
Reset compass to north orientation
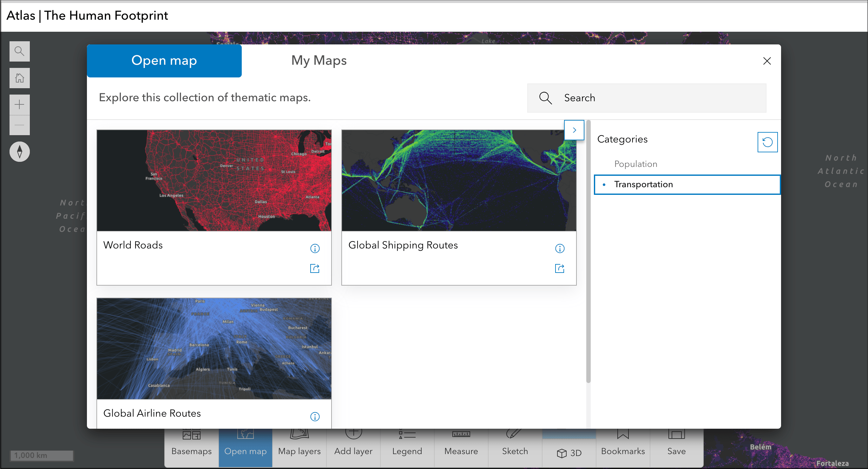click(20, 152)
